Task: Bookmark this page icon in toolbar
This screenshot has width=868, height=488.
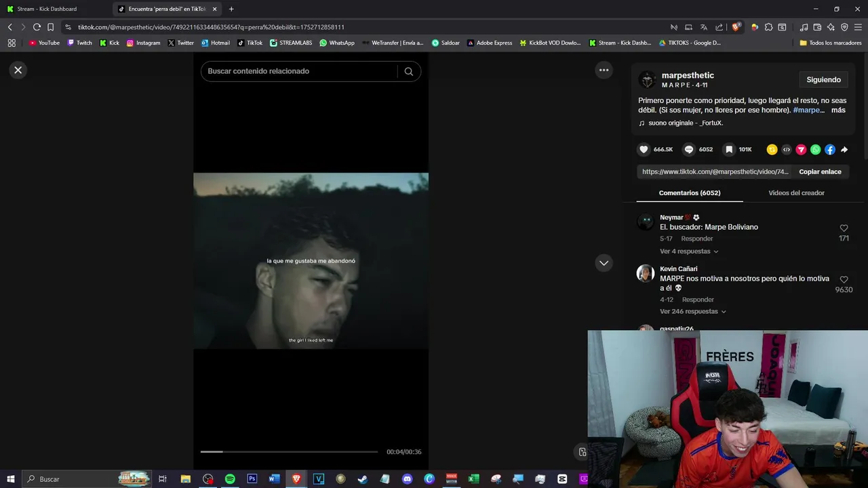Action: (50, 27)
